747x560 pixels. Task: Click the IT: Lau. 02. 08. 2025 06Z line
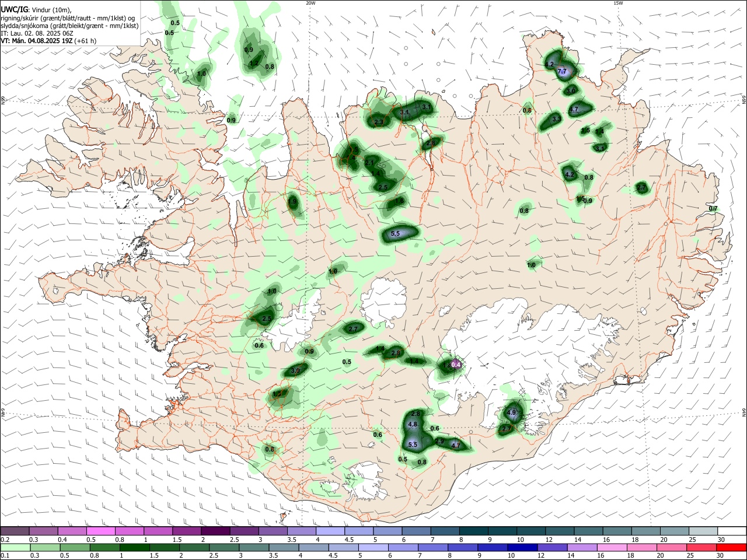pos(37,33)
